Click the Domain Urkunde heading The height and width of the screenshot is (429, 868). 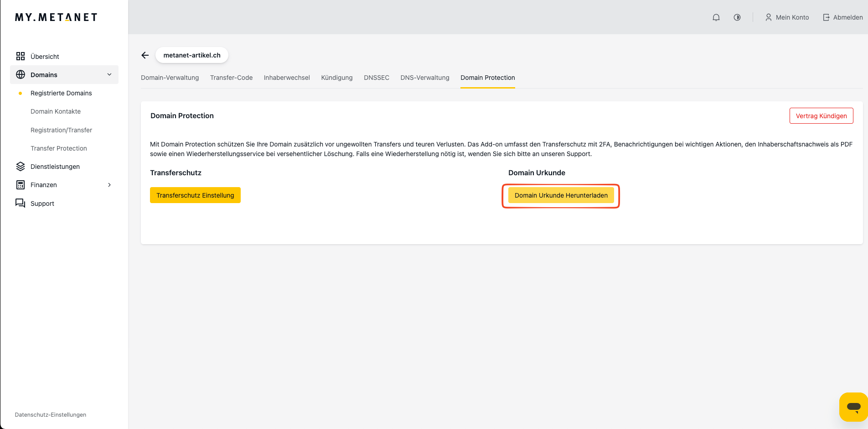pyautogui.click(x=537, y=173)
